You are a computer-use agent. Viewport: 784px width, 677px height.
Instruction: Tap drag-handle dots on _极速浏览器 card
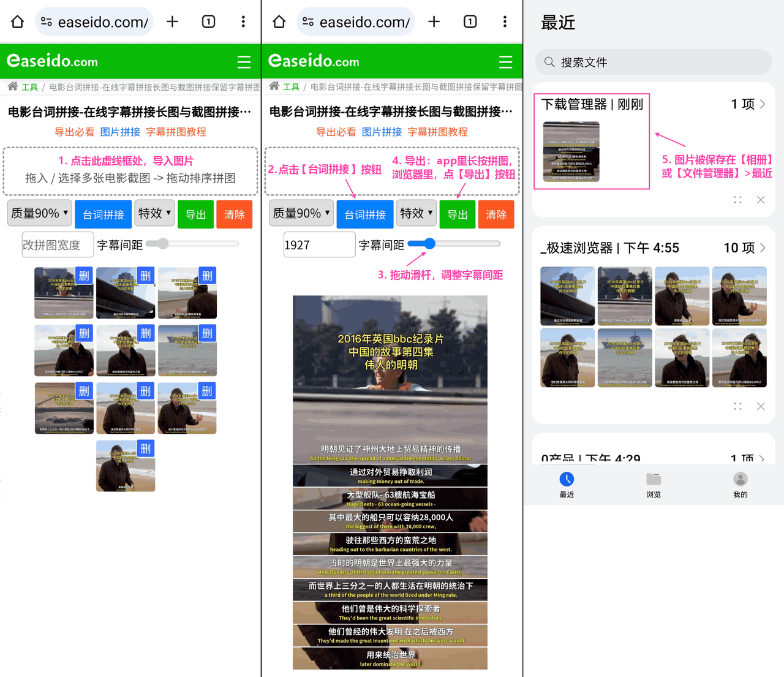(x=737, y=406)
